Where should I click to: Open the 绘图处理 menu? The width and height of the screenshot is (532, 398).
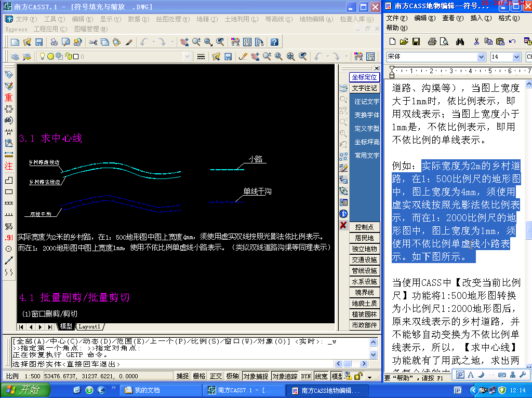click(168, 19)
